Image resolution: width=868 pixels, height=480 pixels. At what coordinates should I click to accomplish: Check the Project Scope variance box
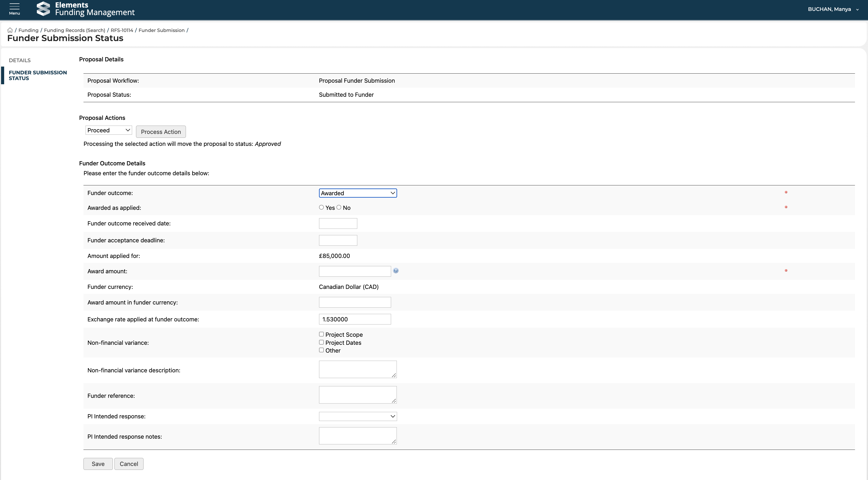321,334
